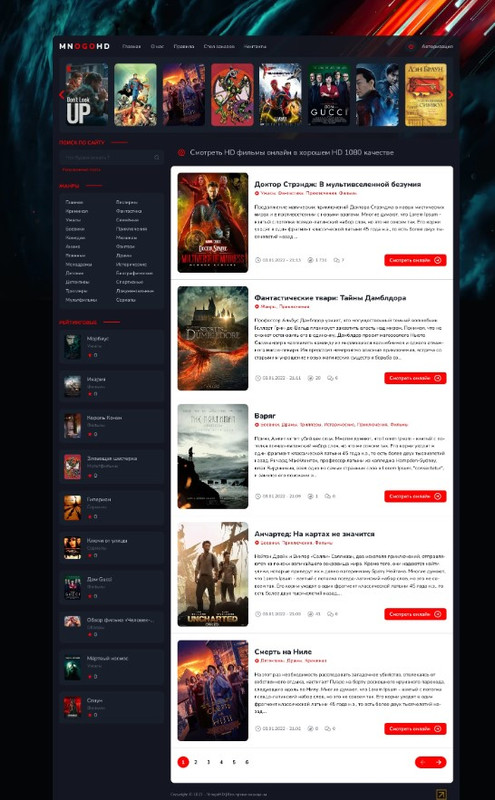This screenshot has width=495, height=800.
Task: Open the Стол заказов nav menu item
Action: click(219, 46)
